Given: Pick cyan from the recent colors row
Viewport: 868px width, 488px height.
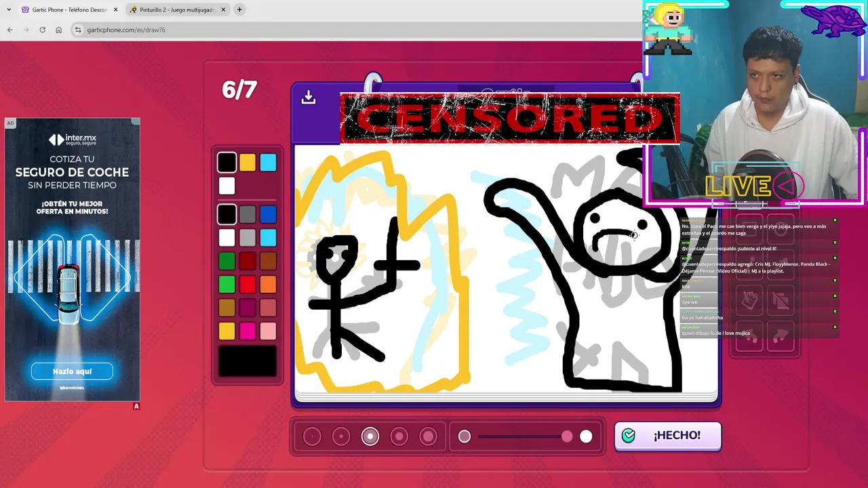Looking at the screenshot, I should tap(268, 162).
